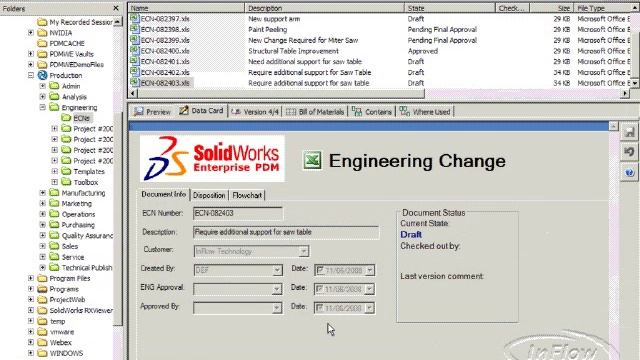Image resolution: width=640 pixels, height=360 pixels.
Task: Toggle the Approved By date checkbox
Action: (320, 308)
